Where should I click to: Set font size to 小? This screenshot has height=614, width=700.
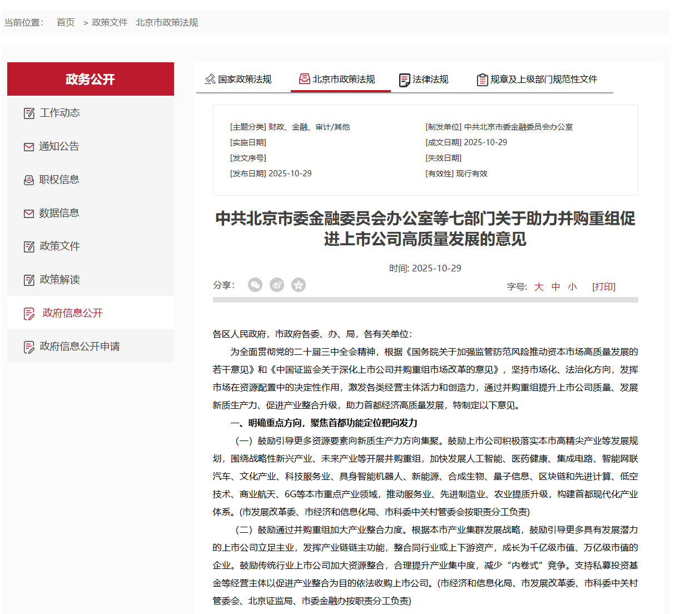pos(572,287)
